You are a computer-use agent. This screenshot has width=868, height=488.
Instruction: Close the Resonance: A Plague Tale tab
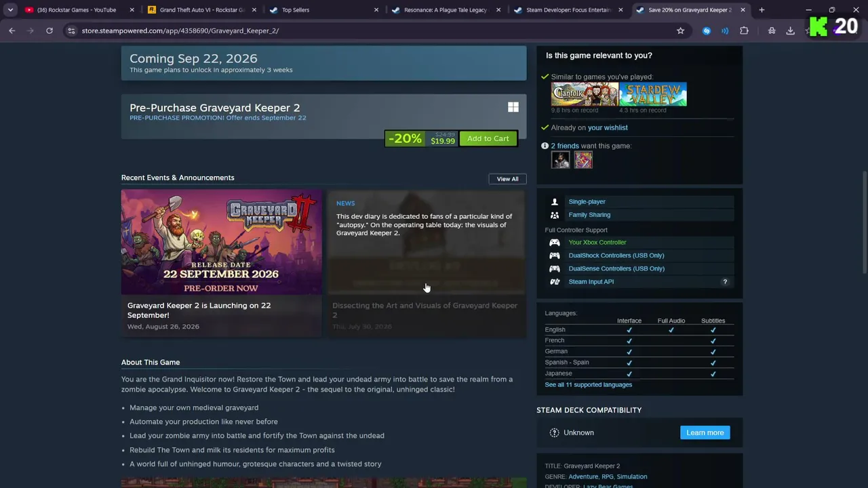coord(498,10)
